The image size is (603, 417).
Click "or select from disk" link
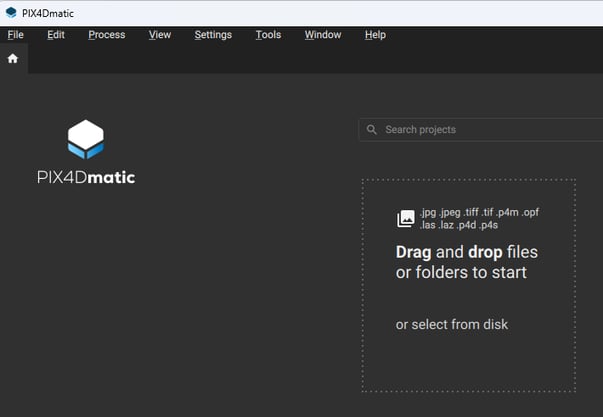pos(452,324)
